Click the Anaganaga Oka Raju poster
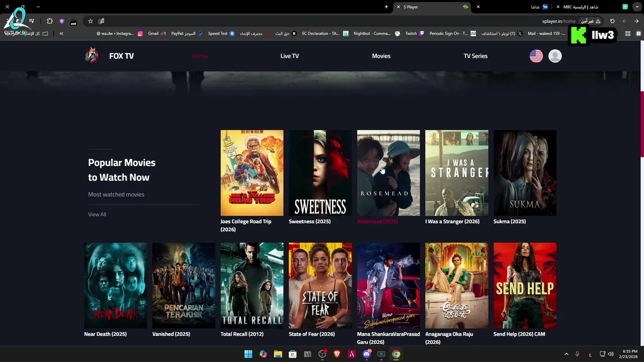The width and height of the screenshot is (644, 362). [456, 286]
